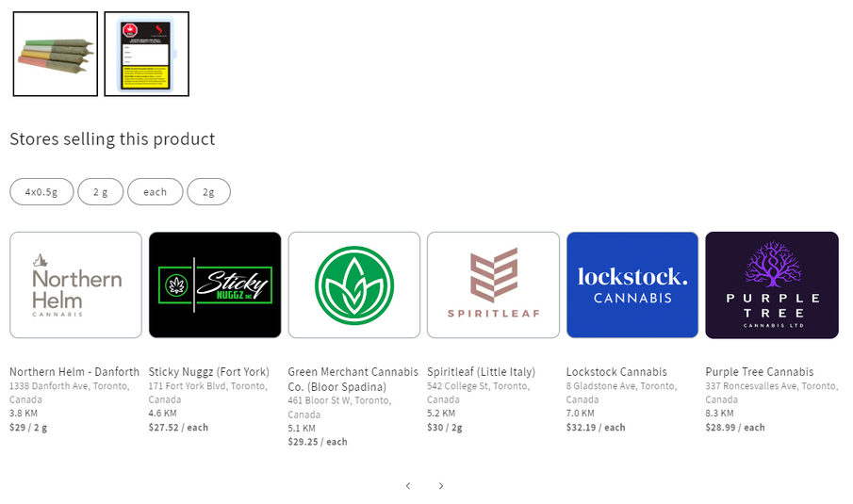Viewport: 853px width, 504px height.
Task: Click Purple Tree Cannabis store name link
Action: [759, 372]
